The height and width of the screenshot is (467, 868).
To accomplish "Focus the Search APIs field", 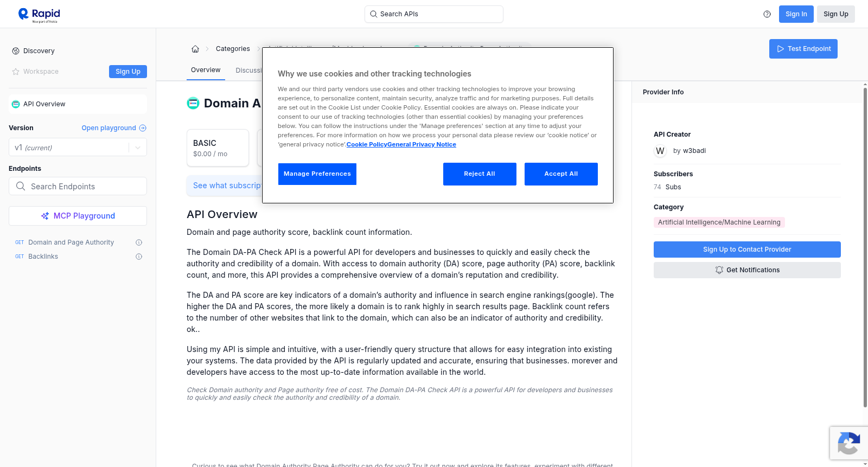I will tap(434, 14).
